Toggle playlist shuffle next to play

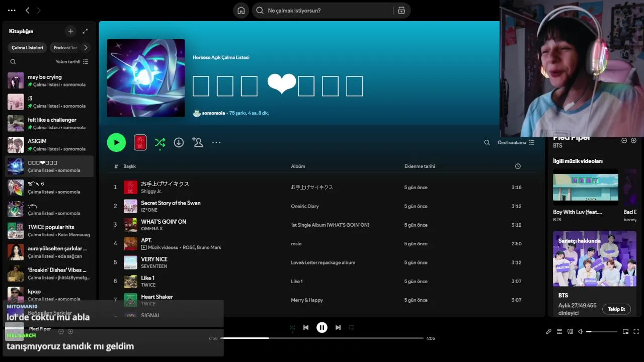[x=160, y=142]
